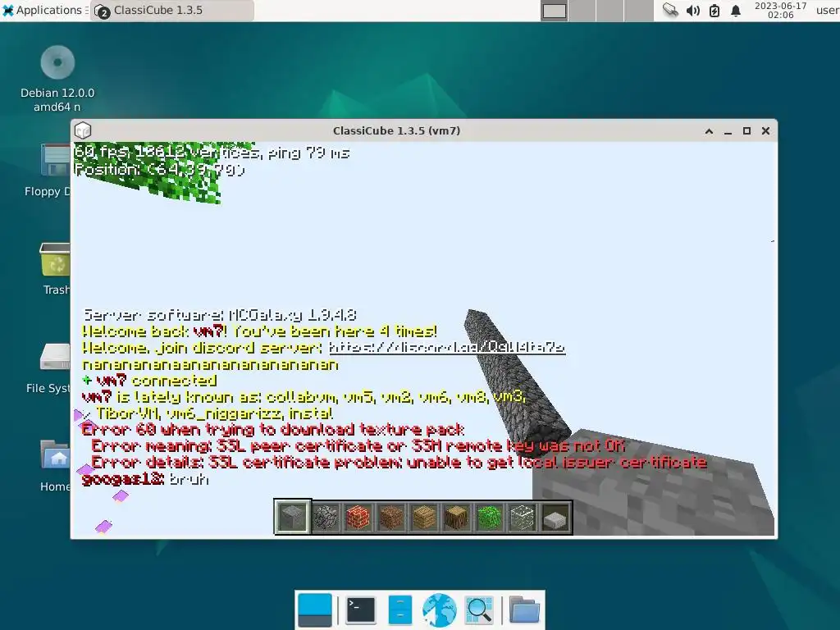
Task: Select the cobblestone block in hotbar
Action: pos(325,518)
